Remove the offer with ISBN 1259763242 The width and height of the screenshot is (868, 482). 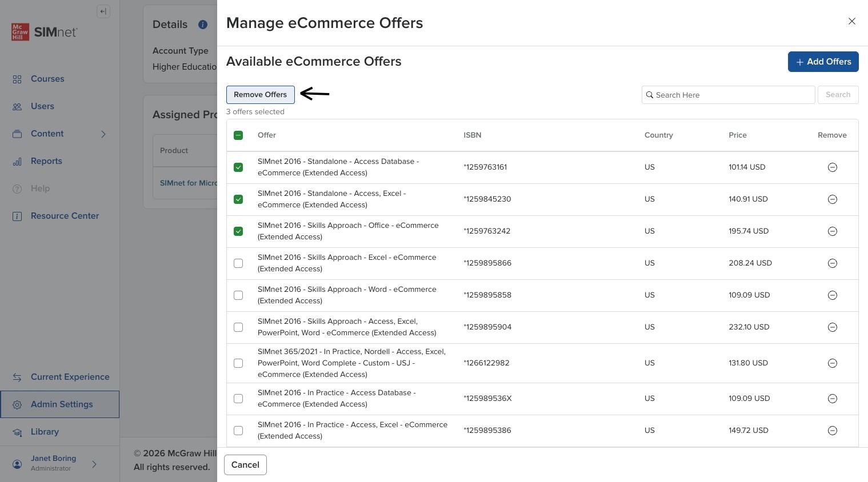[x=833, y=231]
